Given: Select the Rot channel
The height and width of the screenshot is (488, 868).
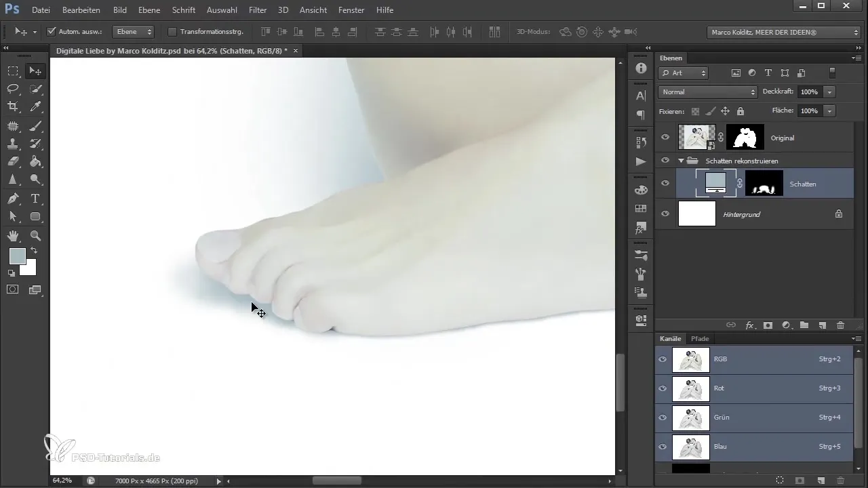Looking at the screenshot, I should [x=720, y=388].
